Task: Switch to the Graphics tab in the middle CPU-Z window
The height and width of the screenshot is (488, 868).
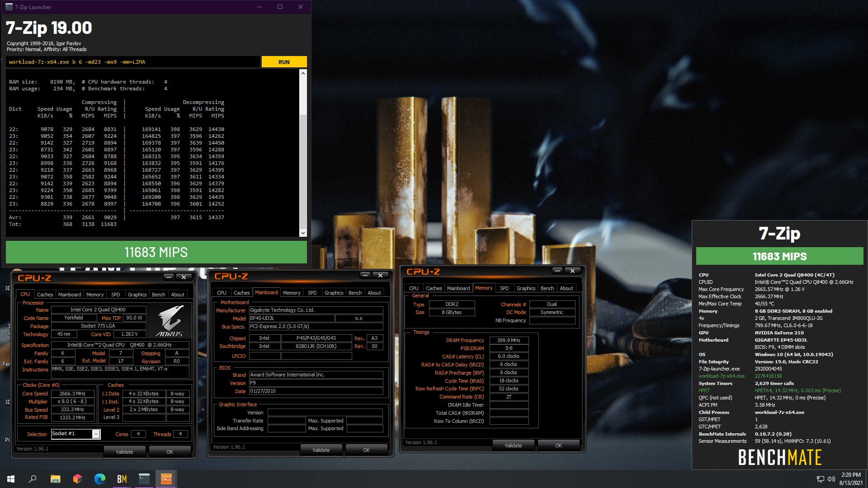Action: 334,293
